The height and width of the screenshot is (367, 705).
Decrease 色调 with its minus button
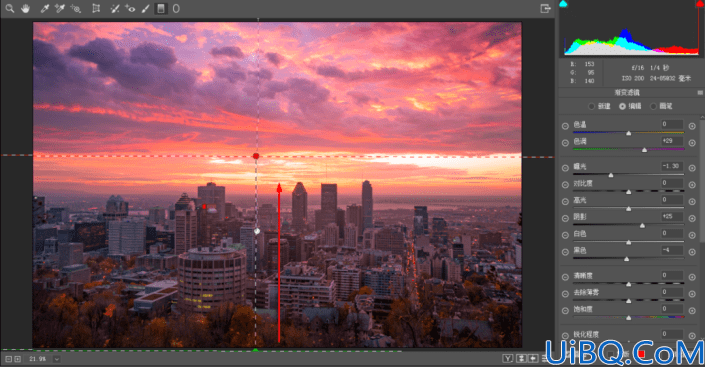pos(565,143)
